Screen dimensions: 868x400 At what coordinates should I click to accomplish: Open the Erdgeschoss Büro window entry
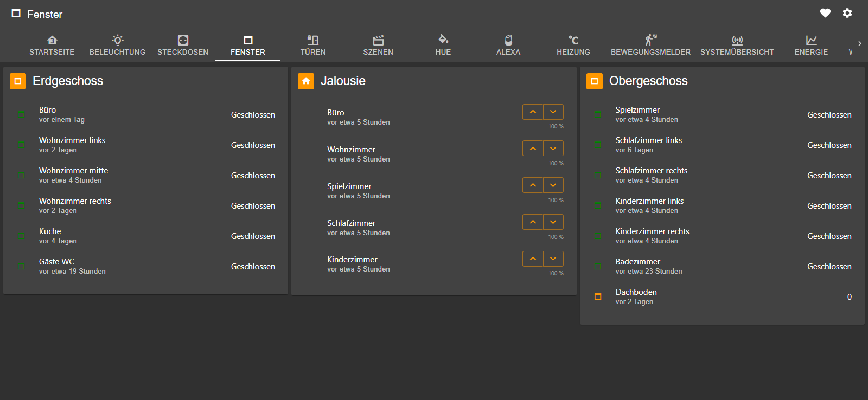tap(145, 115)
